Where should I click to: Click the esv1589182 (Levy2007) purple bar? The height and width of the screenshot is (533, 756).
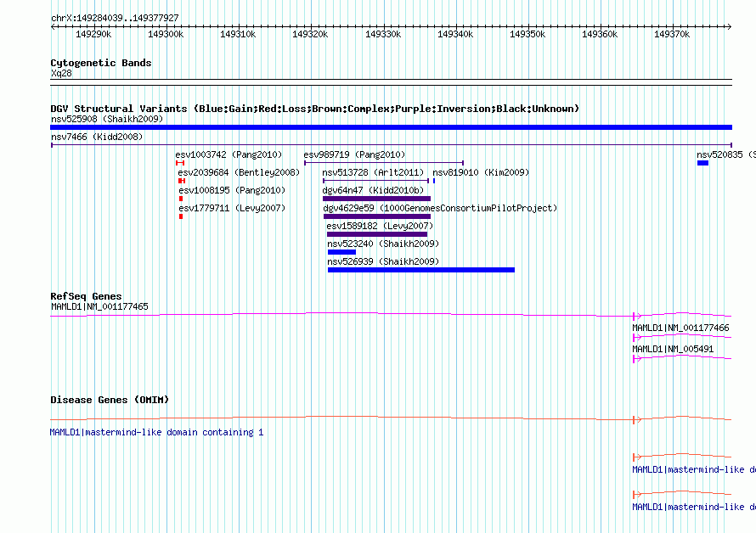click(x=377, y=234)
